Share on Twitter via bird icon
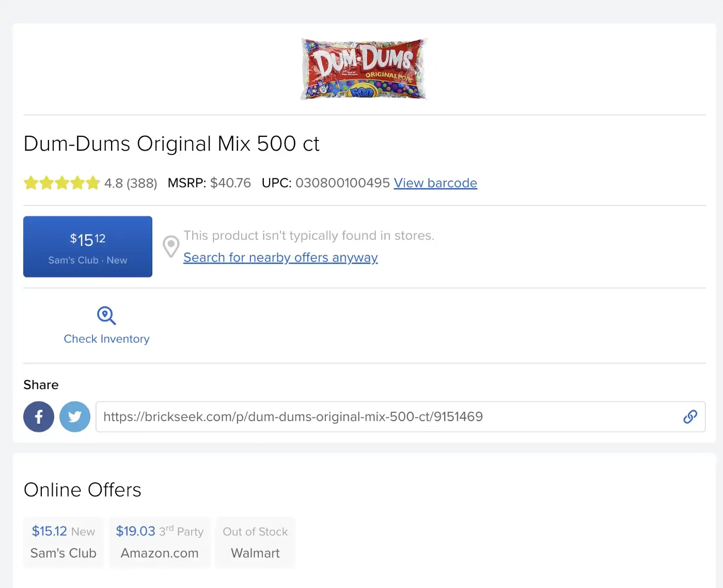 [75, 416]
